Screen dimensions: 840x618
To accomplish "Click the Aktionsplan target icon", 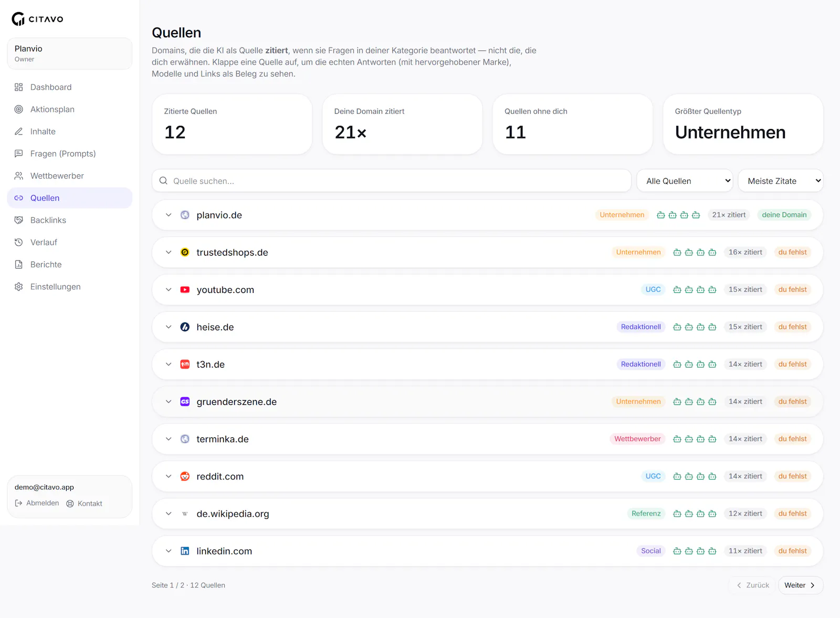I will pyautogui.click(x=19, y=109).
